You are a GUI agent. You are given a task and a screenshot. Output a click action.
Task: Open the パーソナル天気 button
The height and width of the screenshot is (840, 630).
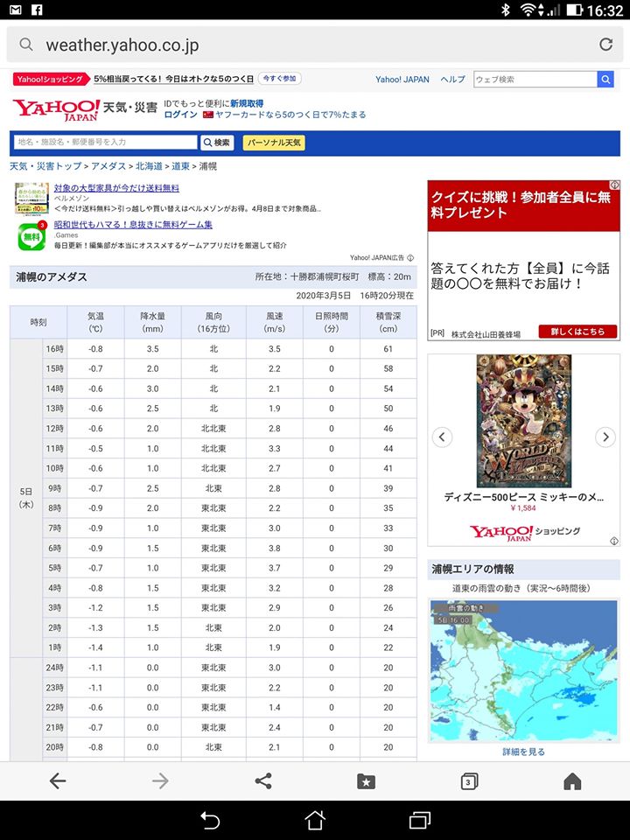click(274, 143)
